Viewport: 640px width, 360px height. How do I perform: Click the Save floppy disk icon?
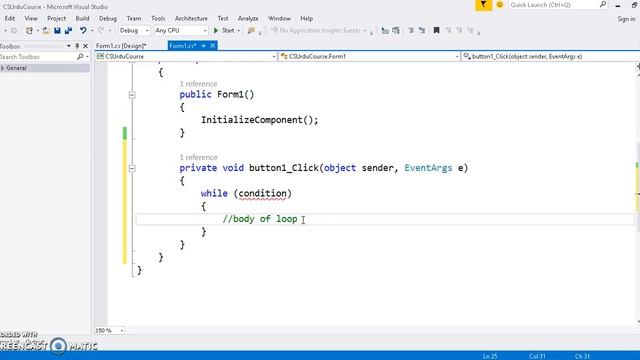[x=57, y=31]
